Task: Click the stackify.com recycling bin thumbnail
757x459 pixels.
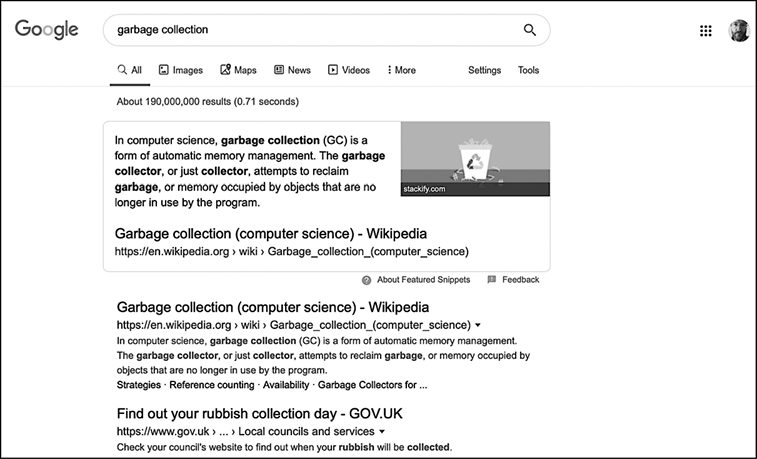Action: pyautogui.click(x=475, y=158)
